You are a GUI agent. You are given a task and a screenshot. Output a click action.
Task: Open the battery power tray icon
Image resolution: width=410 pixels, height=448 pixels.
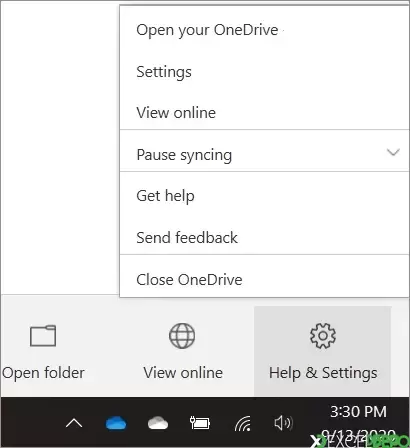[x=200, y=423]
